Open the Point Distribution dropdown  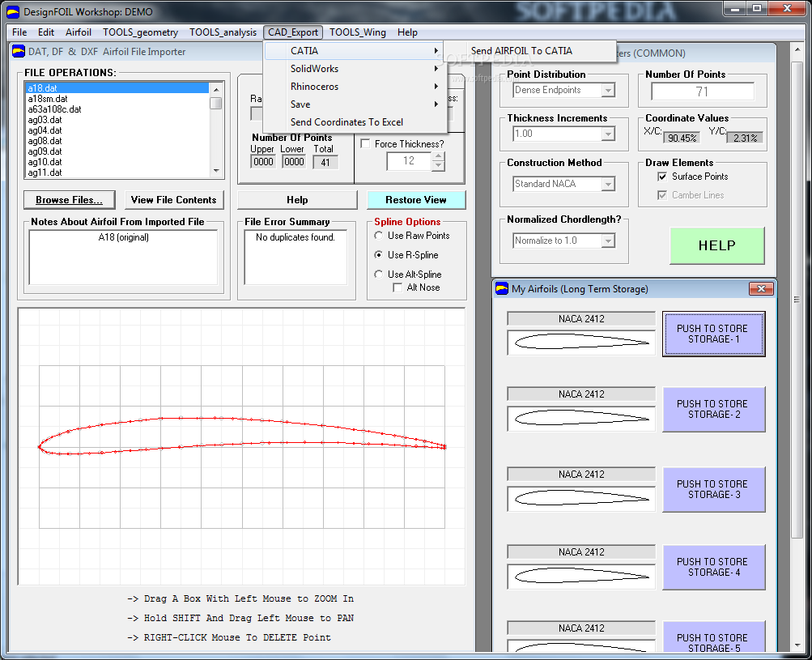coord(609,90)
